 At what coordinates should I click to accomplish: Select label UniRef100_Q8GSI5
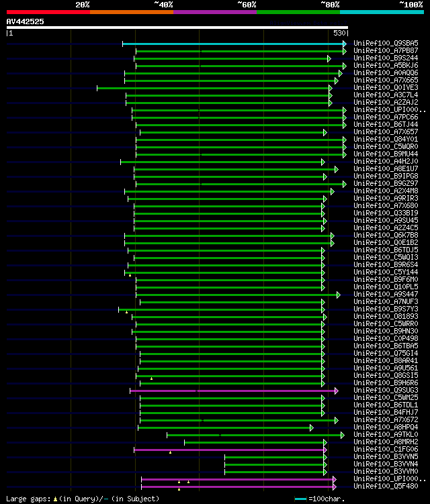point(386,376)
